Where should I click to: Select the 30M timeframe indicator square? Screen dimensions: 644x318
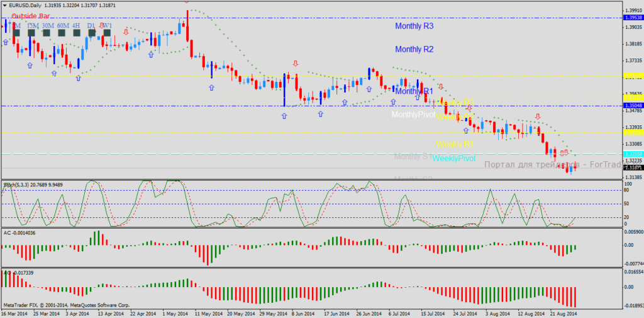point(47,33)
